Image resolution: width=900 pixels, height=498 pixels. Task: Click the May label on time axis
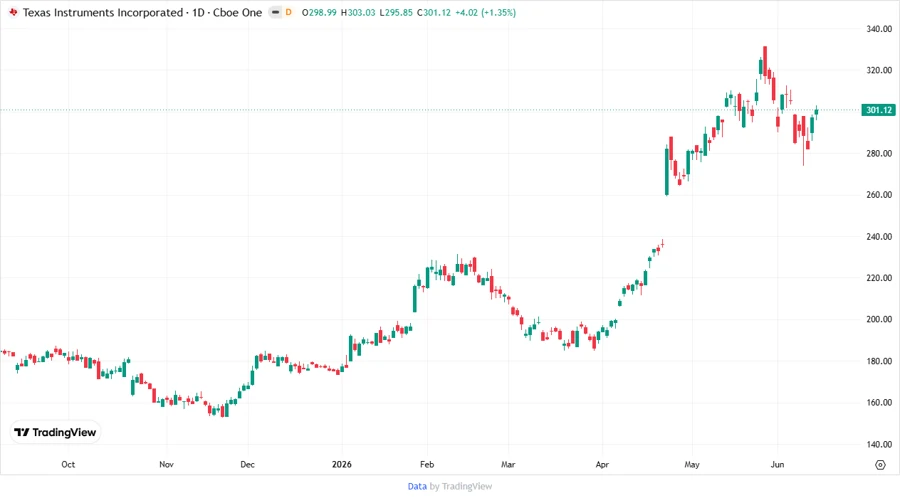(x=692, y=464)
